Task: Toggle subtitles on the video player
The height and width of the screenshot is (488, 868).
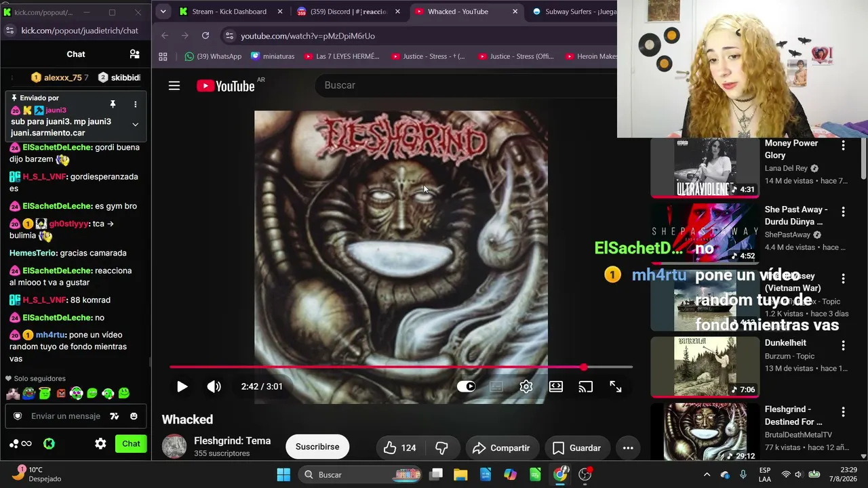Action: click(496, 386)
